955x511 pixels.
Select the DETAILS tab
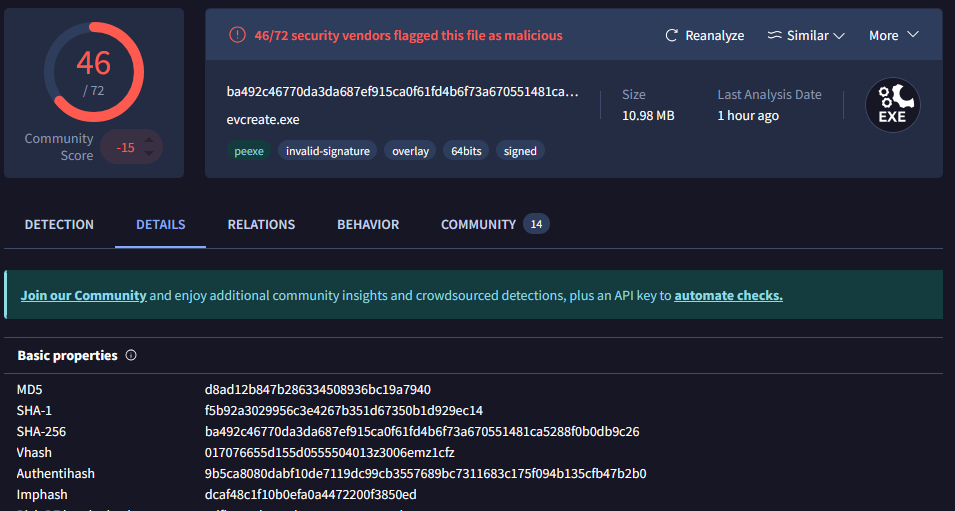pyautogui.click(x=161, y=224)
